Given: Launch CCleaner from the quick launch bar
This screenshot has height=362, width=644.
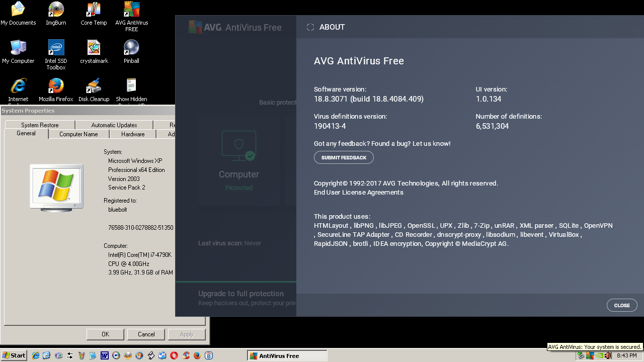Looking at the screenshot, I should 186,355.
